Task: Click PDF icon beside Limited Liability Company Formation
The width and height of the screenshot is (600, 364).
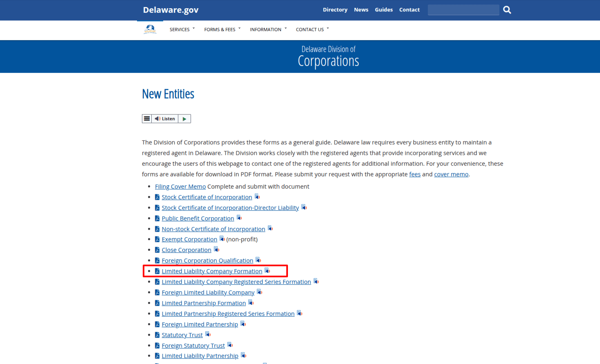Action: 157,271
